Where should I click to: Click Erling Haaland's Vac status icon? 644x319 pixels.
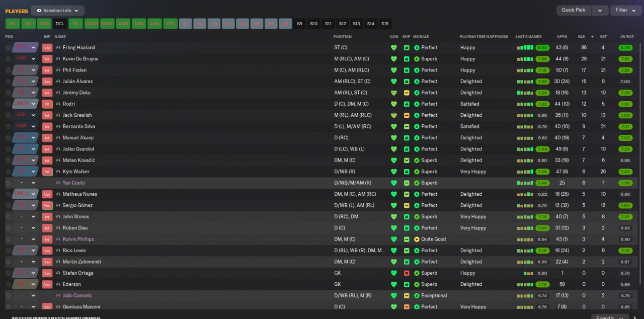tap(47, 48)
